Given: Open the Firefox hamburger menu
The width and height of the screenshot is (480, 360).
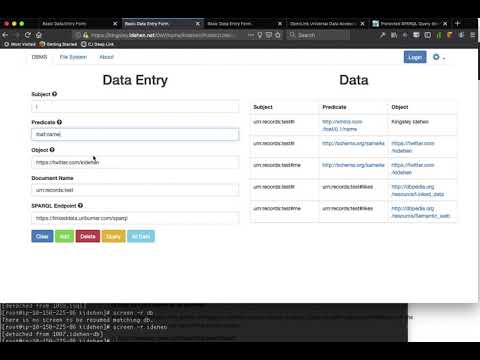Looking at the screenshot, I should click(x=473, y=35).
